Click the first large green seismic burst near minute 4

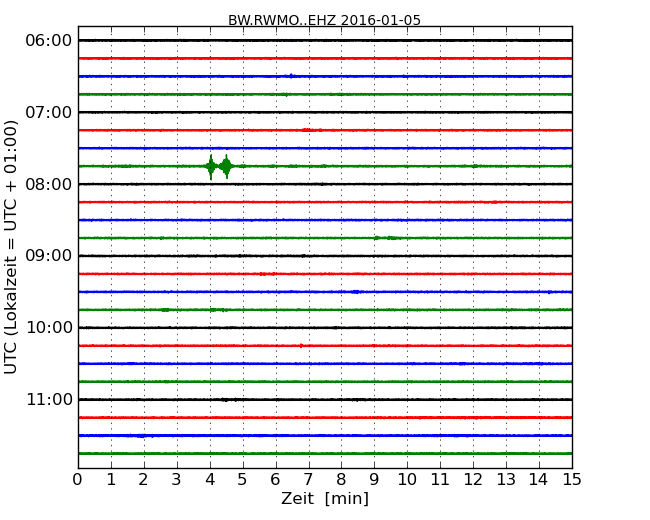[211, 167]
